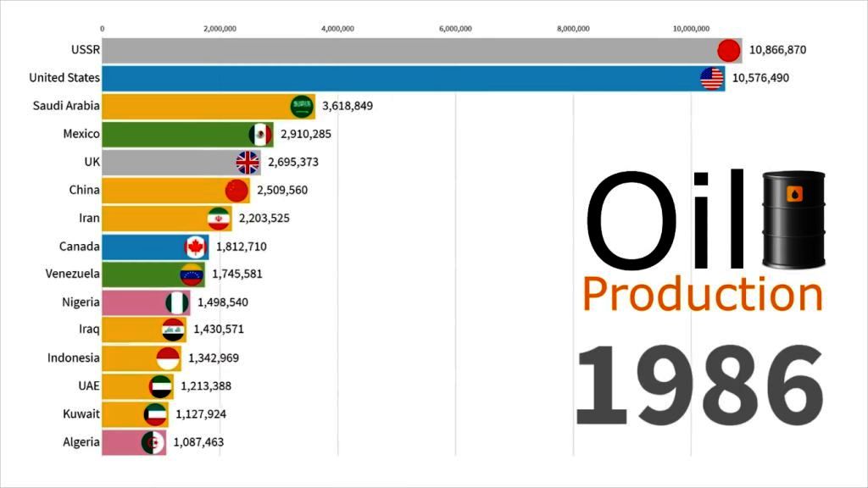
Task: Select the Indonesia value 1,342,969
Action: (x=214, y=358)
